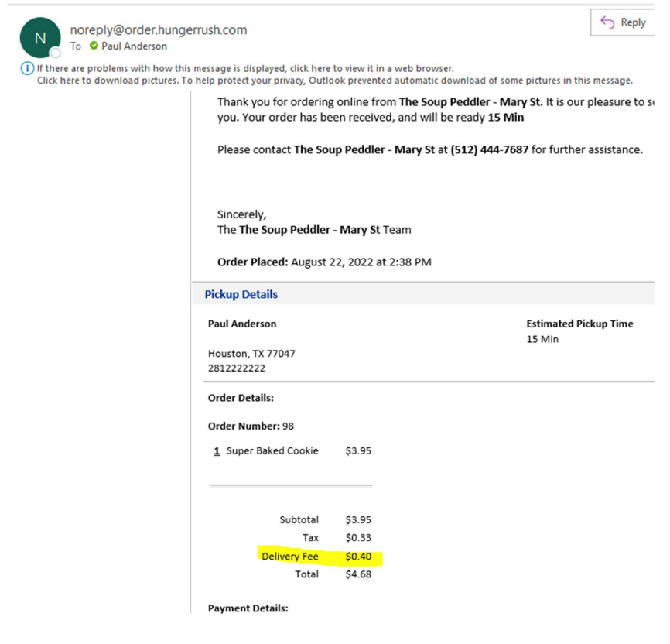Select the Super Baked Cookie item
The width and height of the screenshot is (670, 644).
[272, 450]
